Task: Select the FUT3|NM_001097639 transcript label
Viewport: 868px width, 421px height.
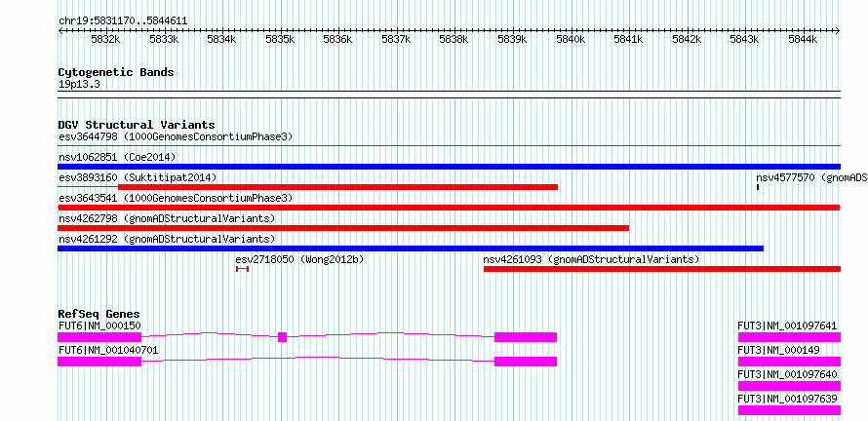Action: [x=787, y=399]
